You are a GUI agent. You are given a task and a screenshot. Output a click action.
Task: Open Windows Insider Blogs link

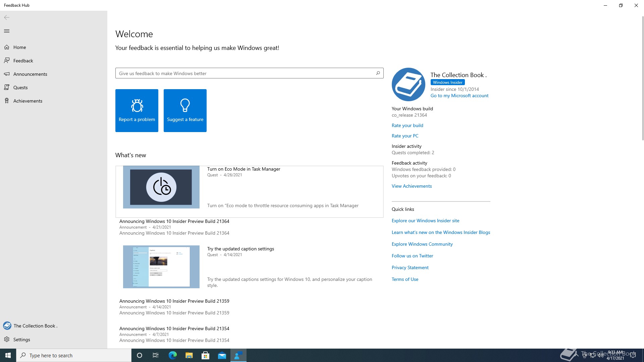(441, 232)
